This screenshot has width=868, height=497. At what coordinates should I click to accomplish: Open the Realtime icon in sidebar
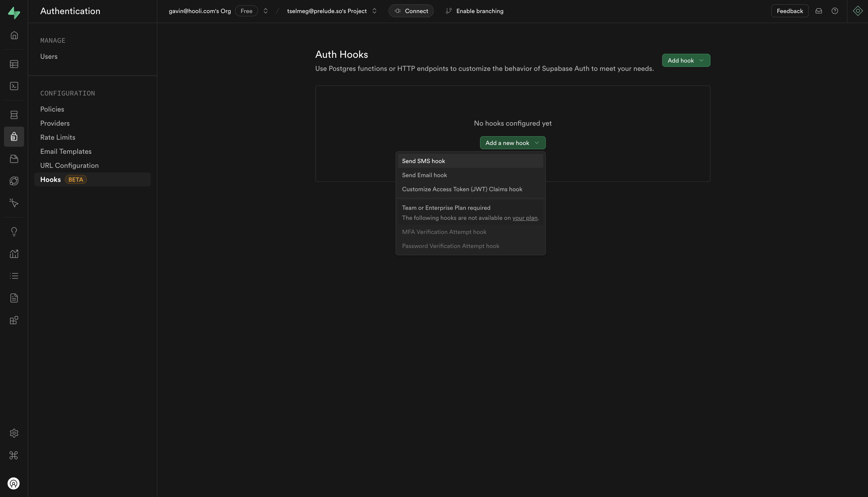tap(14, 203)
